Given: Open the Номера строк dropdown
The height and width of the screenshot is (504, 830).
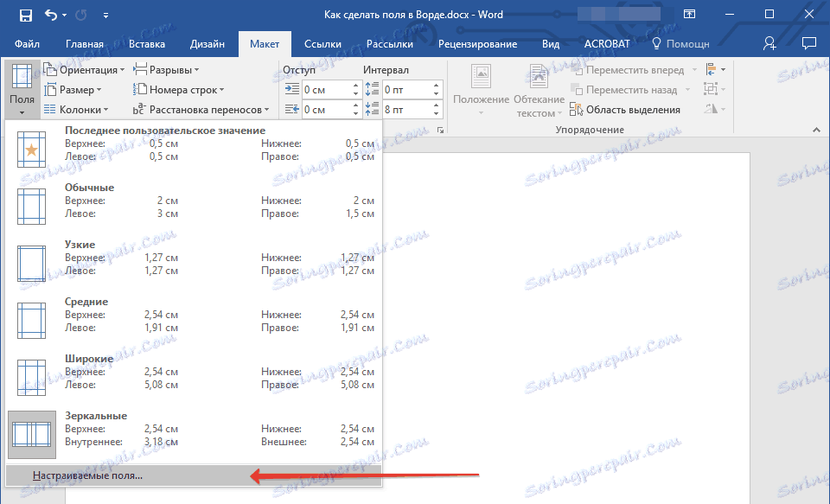Looking at the screenshot, I should pos(178,90).
